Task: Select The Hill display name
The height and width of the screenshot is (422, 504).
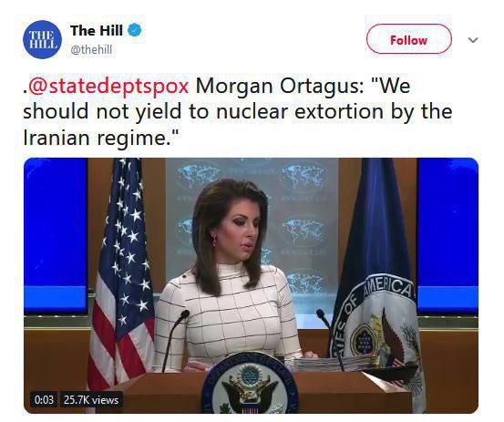Action: tap(96, 30)
